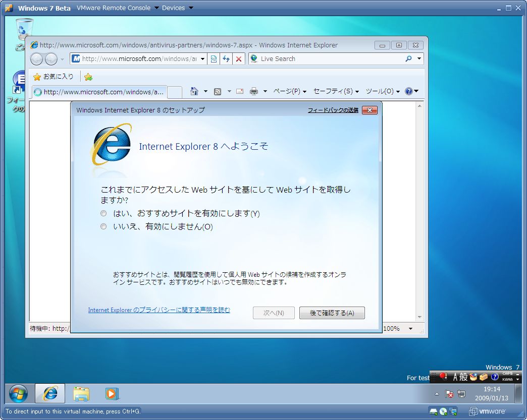Click the IE Forward navigation button
This screenshot has width=527, height=420.
coord(51,59)
